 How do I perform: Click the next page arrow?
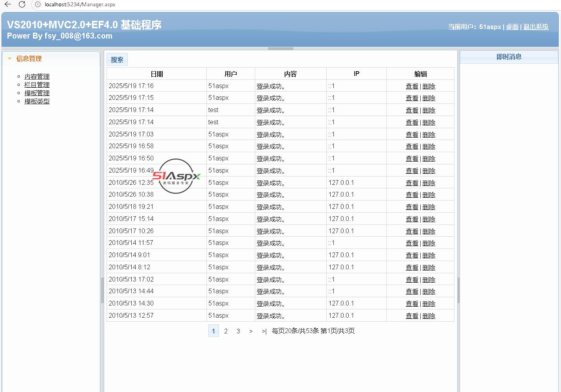pyautogui.click(x=251, y=331)
